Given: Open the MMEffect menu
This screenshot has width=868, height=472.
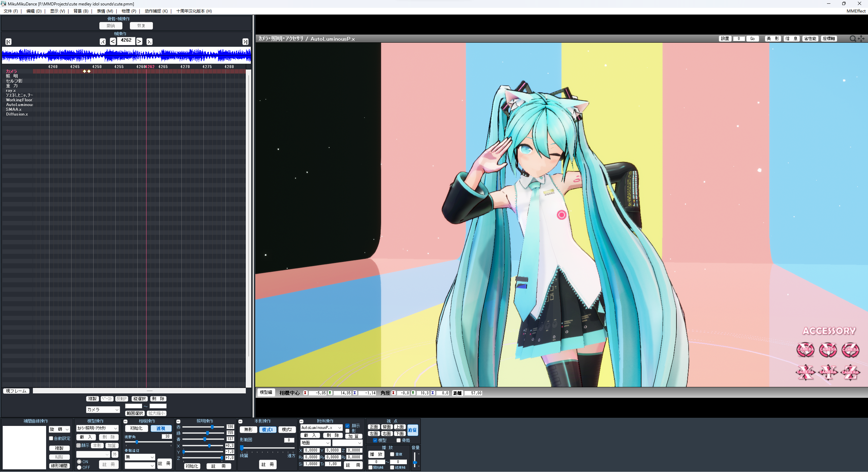Looking at the screenshot, I should 856,11.
